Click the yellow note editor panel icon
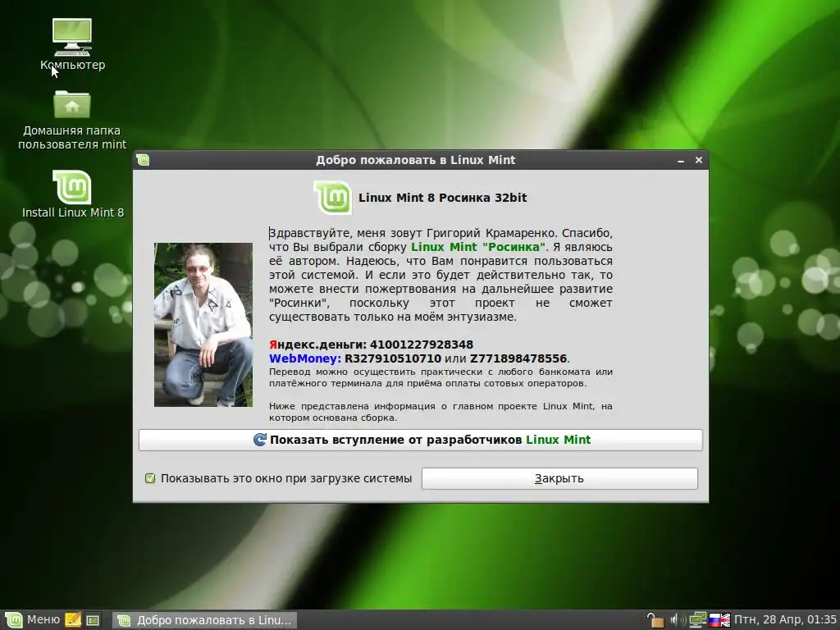This screenshot has height=630, width=840. coord(73,620)
